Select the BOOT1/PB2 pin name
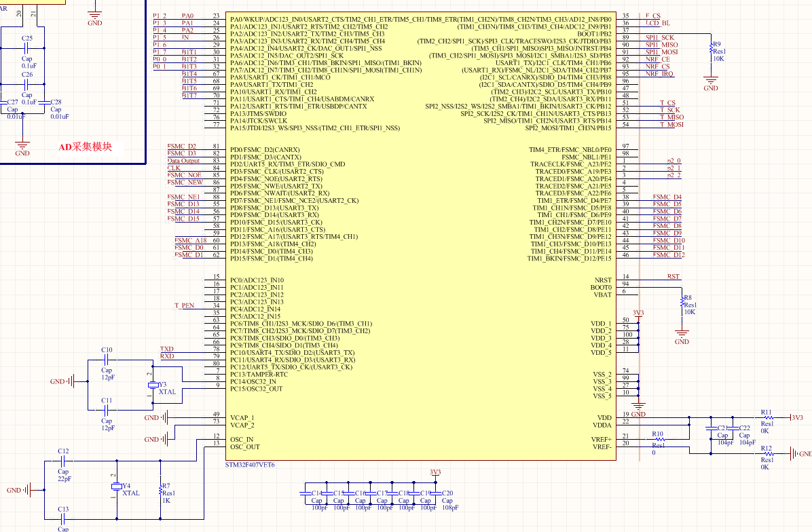 pyautogui.click(x=594, y=34)
